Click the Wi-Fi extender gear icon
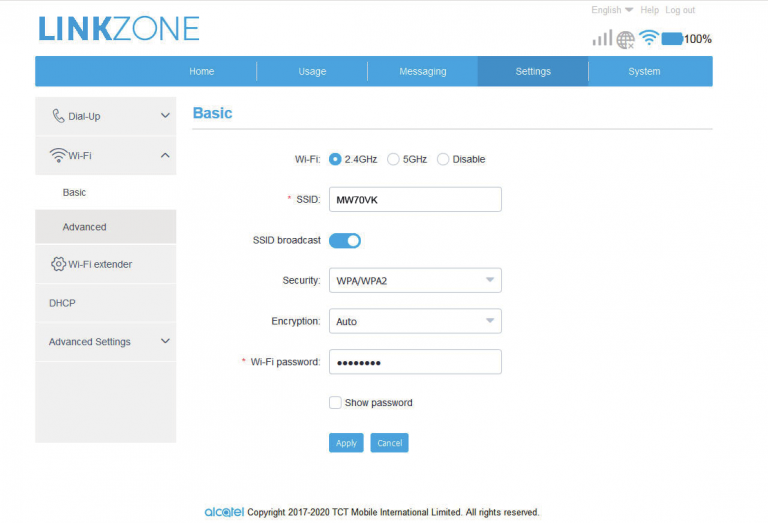This screenshot has width=768, height=523. [x=58, y=264]
